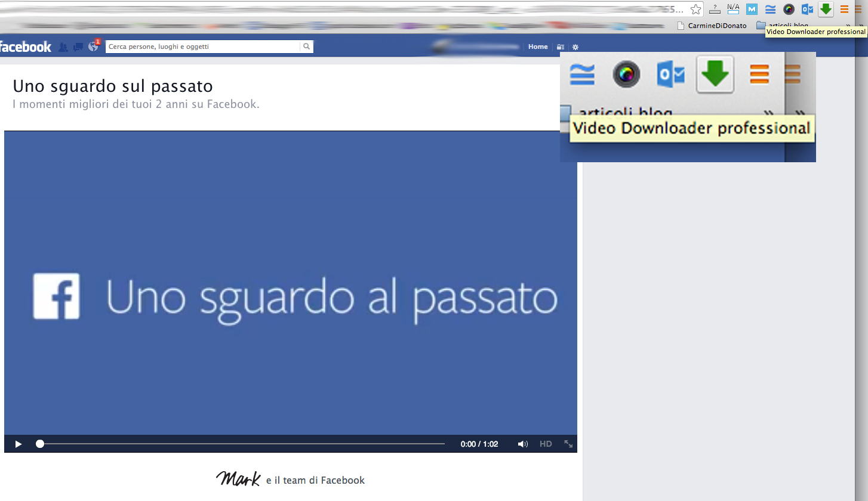This screenshot has width=868, height=501.
Task: Toggle HD video quality
Action: coord(546,444)
